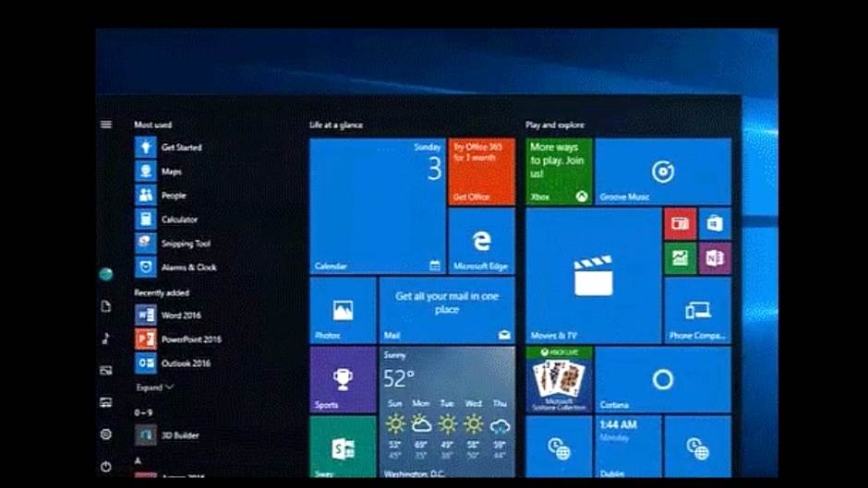Launch Groove Music tile

pyautogui.click(x=663, y=172)
